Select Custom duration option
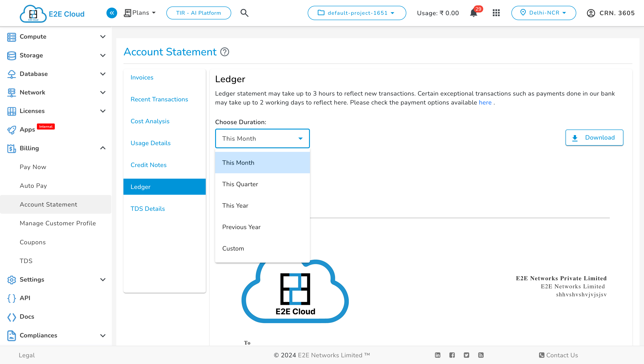 point(262,249)
